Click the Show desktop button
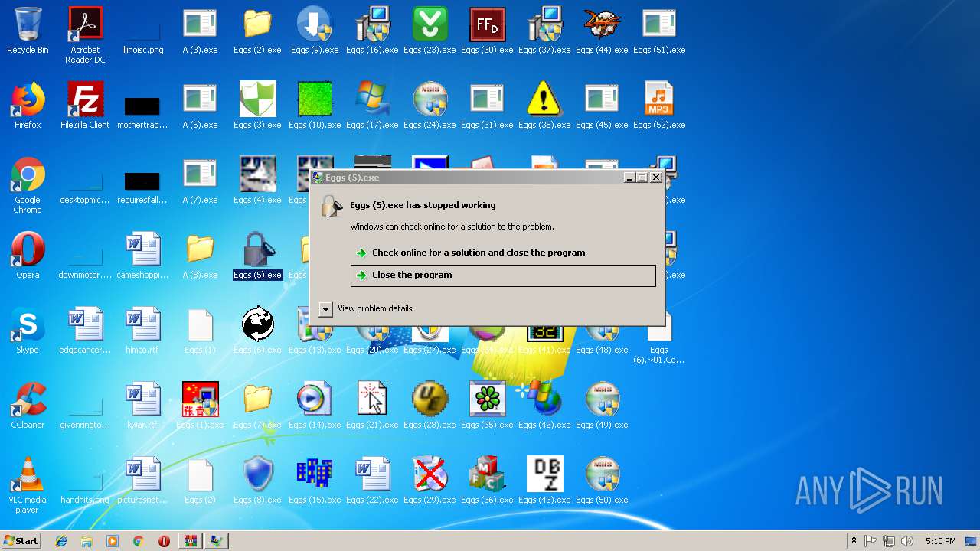Screen dimensions: 980x551 [971, 541]
